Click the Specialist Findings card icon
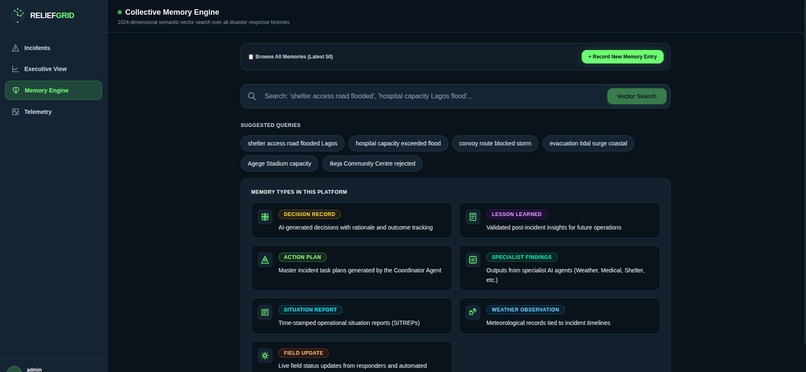The width and height of the screenshot is (806, 372). coord(473,260)
